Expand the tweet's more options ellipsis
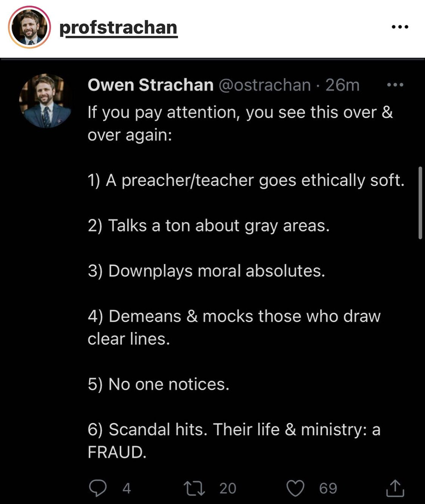The image size is (425, 504). [x=395, y=85]
